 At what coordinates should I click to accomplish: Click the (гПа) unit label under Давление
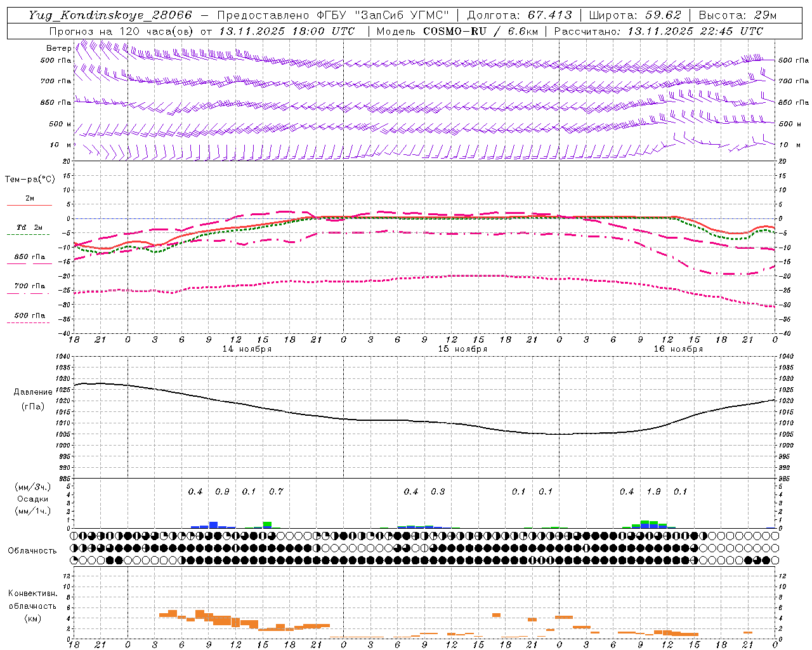(33, 406)
